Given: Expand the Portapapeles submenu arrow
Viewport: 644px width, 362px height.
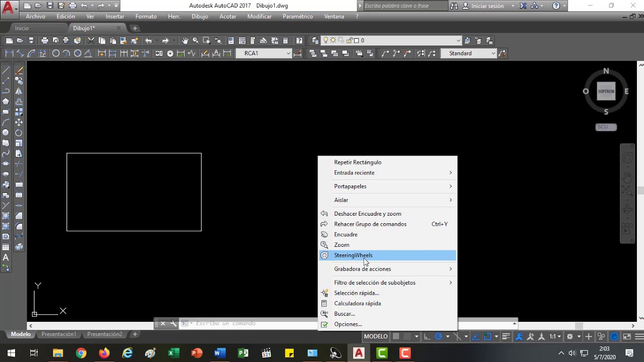Looking at the screenshot, I should tap(450, 186).
